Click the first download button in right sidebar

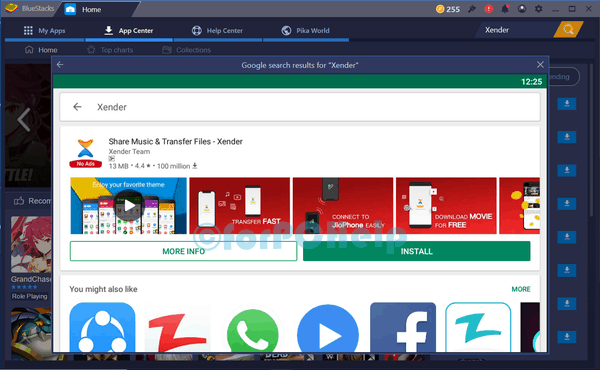[x=567, y=104]
